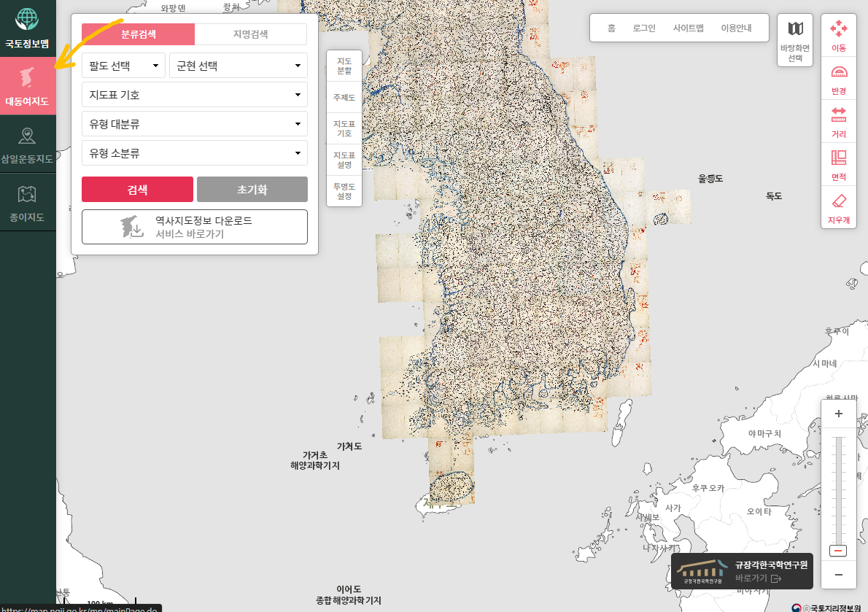Select the 대동여지도 sidebar item
The width and height of the screenshot is (868, 612).
point(28,86)
